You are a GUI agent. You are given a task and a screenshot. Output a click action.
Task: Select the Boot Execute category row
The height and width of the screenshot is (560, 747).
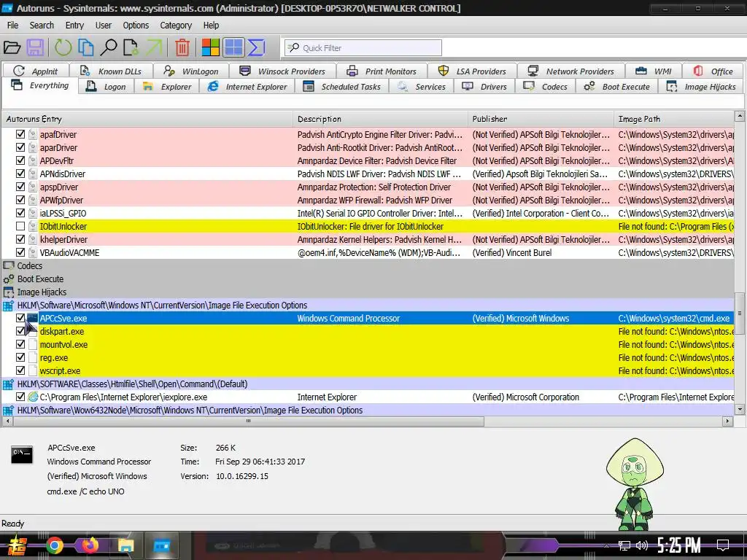tap(368, 279)
